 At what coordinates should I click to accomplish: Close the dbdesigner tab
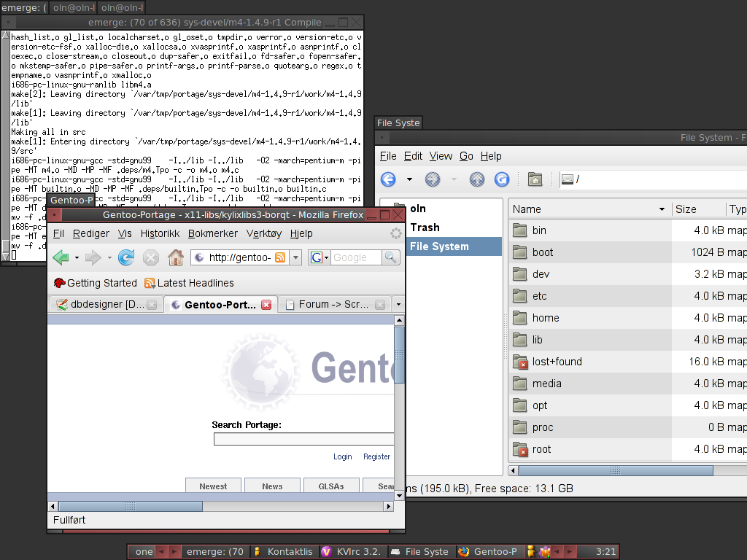[x=152, y=305]
